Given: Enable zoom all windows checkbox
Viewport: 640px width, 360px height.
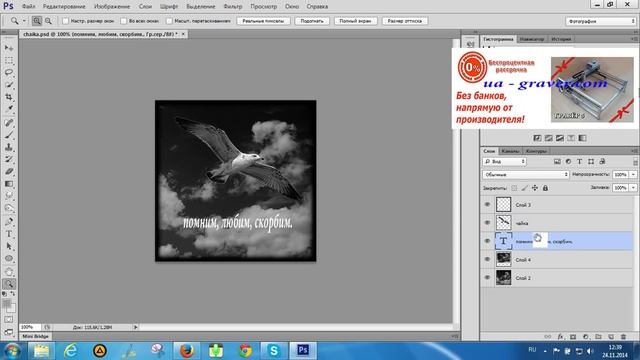Looking at the screenshot, I should pyautogui.click(x=124, y=21).
